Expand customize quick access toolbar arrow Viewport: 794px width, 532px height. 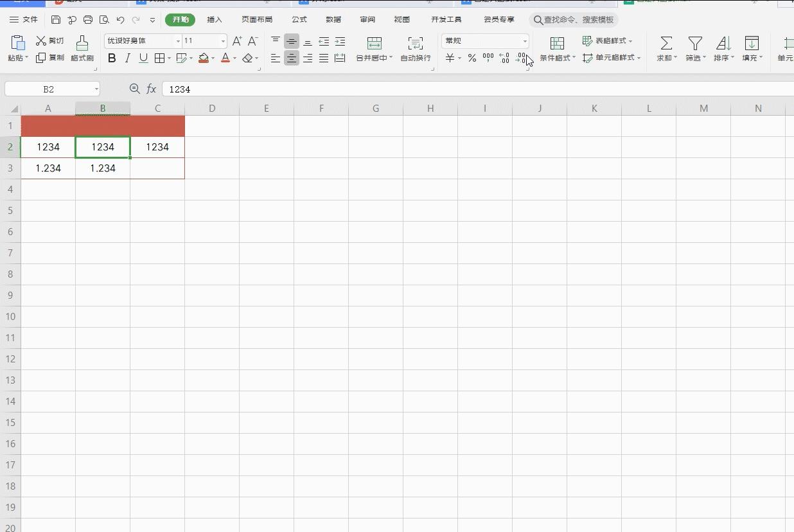[x=152, y=20]
